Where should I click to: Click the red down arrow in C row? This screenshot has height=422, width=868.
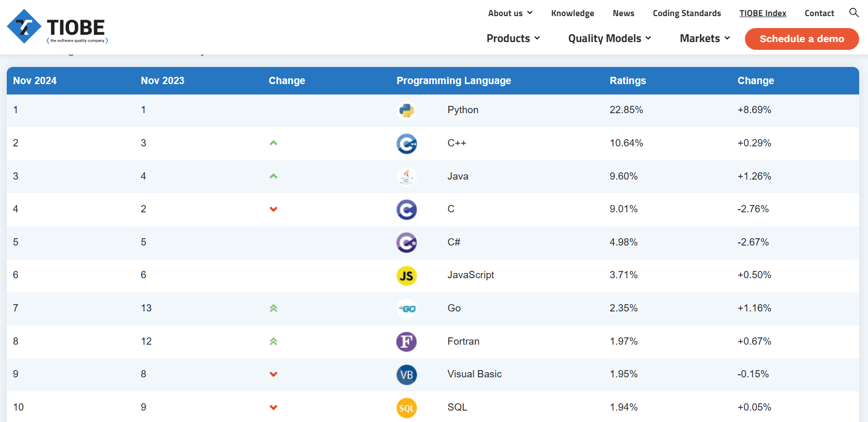274,209
